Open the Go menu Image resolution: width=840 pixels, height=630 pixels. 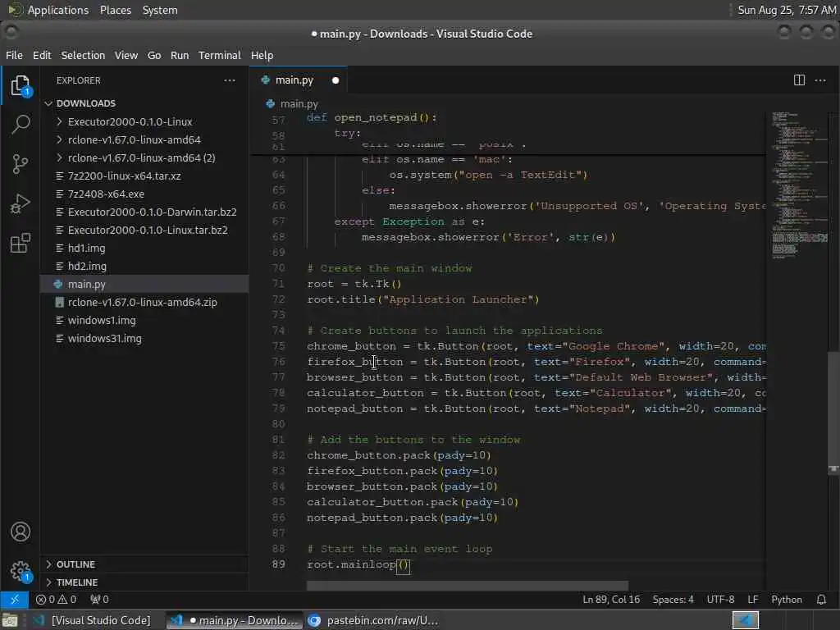(154, 55)
